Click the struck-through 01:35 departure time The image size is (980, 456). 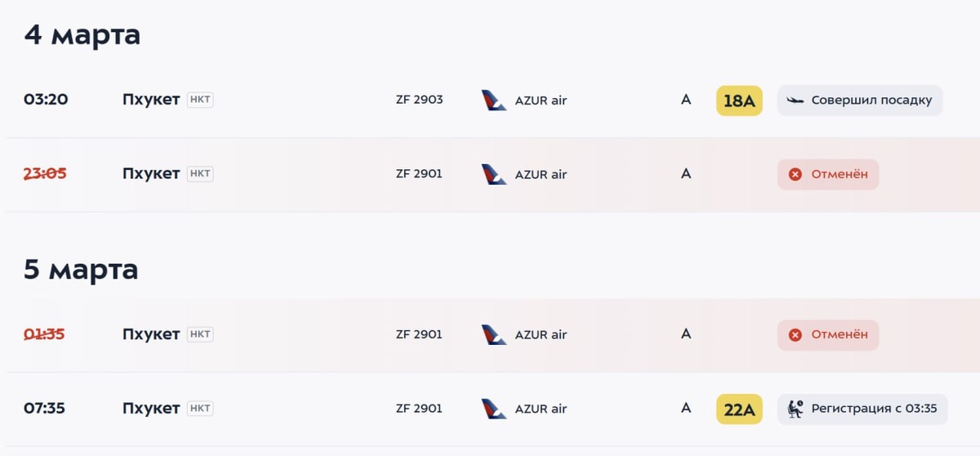[45, 334]
